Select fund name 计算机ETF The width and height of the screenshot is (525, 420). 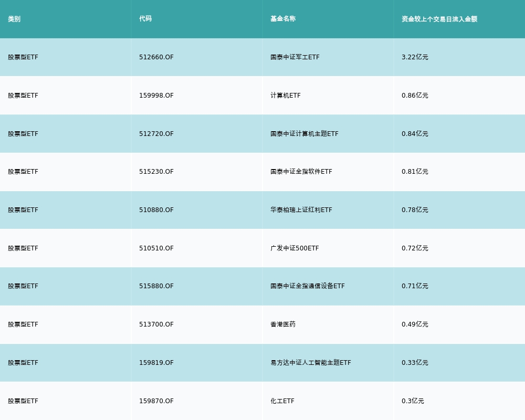click(x=286, y=96)
